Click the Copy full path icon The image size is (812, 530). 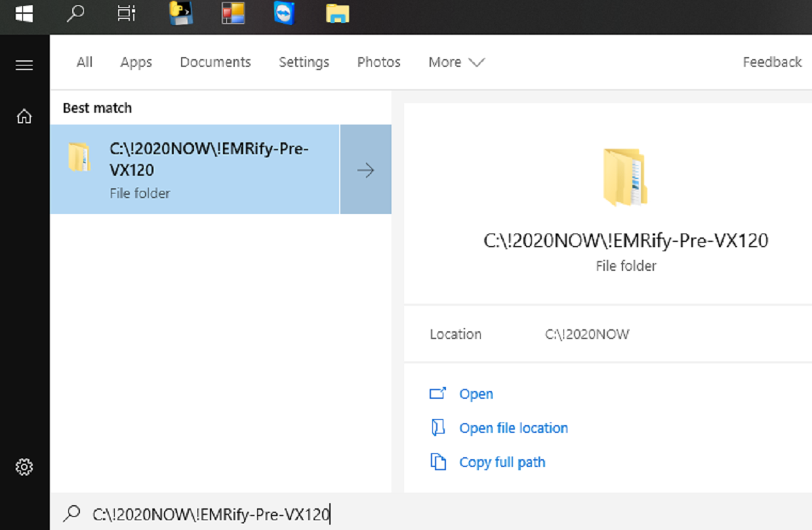click(x=437, y=462)
